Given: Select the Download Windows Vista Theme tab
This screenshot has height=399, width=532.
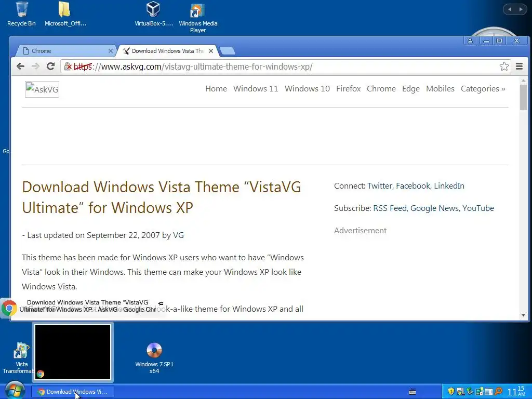Looking at the screenshot, I should tap(167, 51).
